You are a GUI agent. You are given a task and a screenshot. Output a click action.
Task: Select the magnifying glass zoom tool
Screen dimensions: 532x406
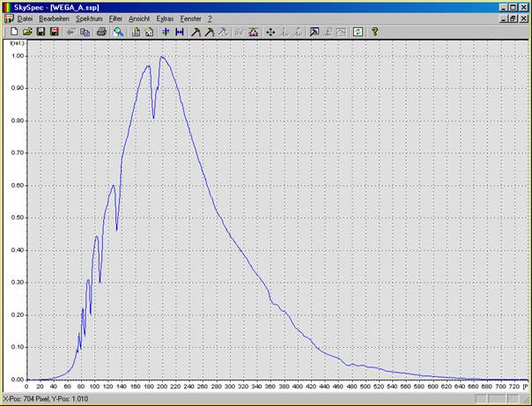119,32
